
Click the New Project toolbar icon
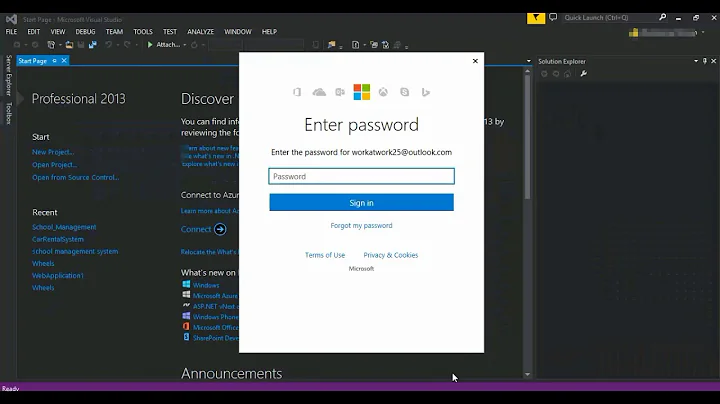pyautogui.click(x=51, y=45)
